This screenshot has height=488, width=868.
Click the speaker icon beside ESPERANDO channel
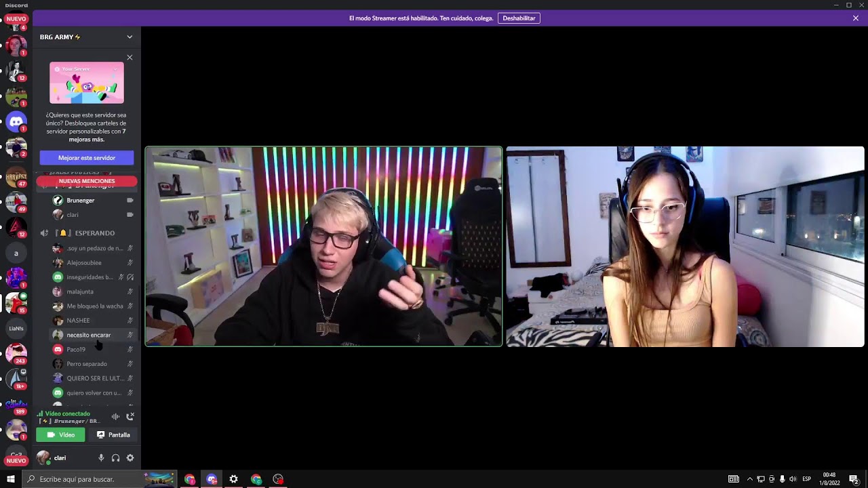44,233
